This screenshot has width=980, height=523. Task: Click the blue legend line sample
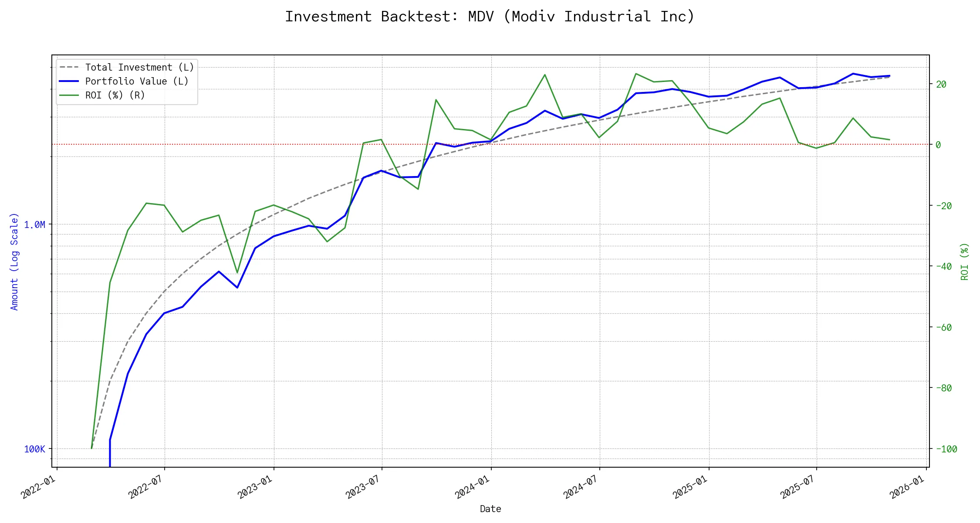pyautogui.click(x=69, y=82)
